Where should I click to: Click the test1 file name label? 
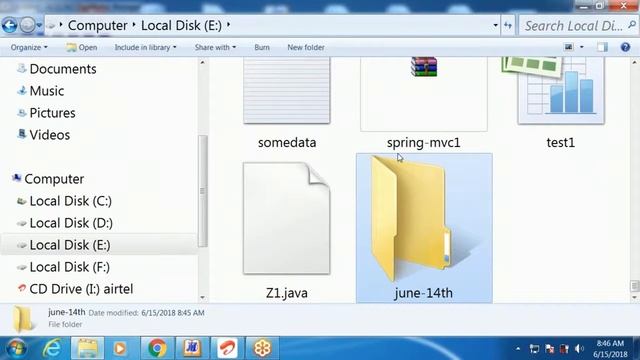[x=560, y=142]
